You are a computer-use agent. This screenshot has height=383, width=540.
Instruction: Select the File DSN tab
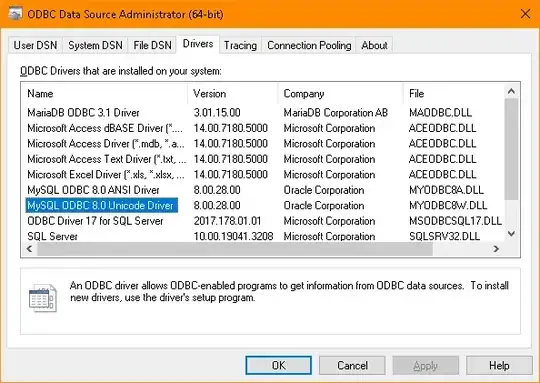point(152,45)
